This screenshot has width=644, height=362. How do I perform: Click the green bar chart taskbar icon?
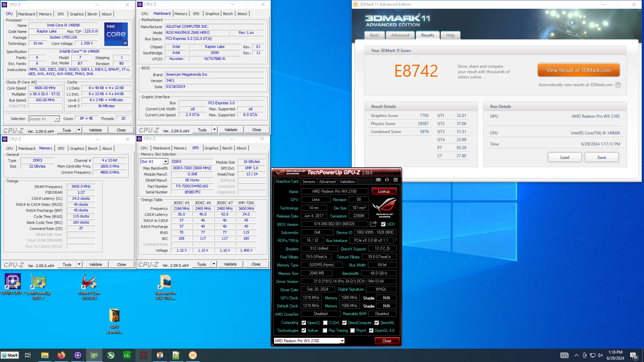(x=127, y=355)
